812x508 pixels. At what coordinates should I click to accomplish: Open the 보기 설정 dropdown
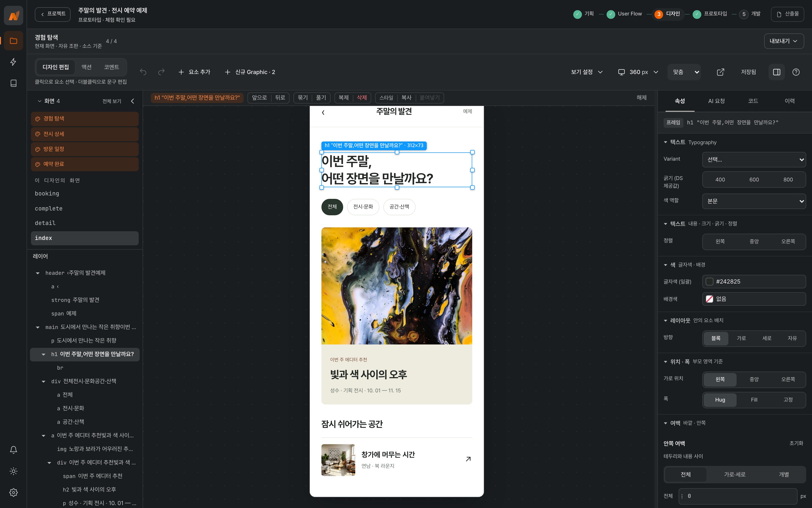tap(587, 72)
